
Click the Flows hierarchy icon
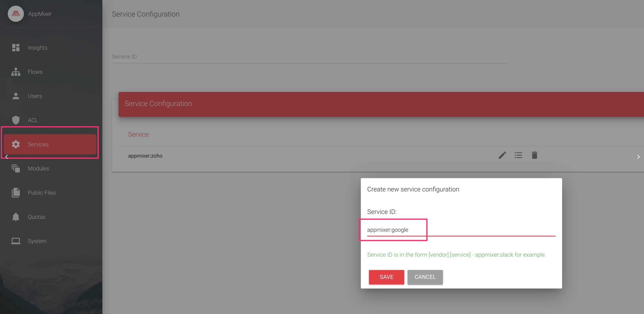click(x=16, y=72)
